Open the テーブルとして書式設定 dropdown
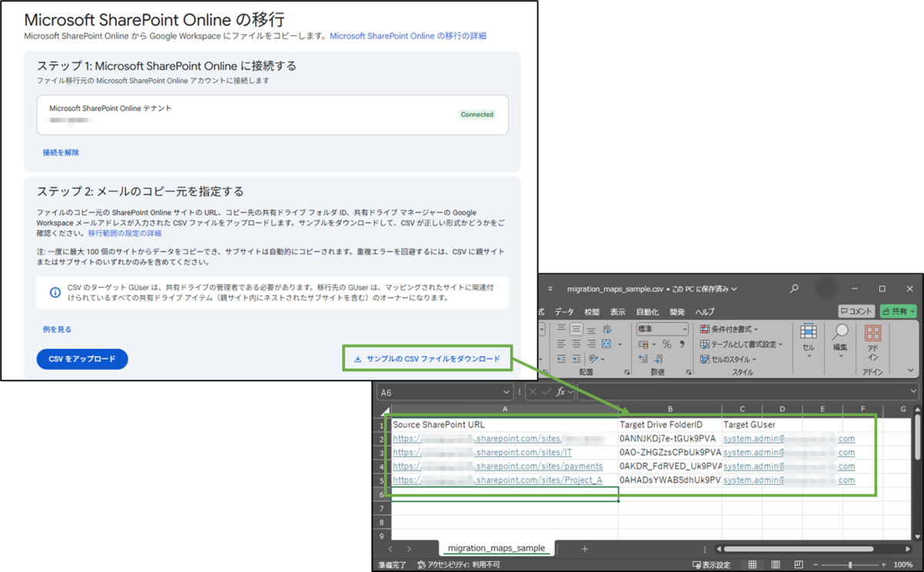Viewport: 924px width, 572px height. tap(742, 344)
